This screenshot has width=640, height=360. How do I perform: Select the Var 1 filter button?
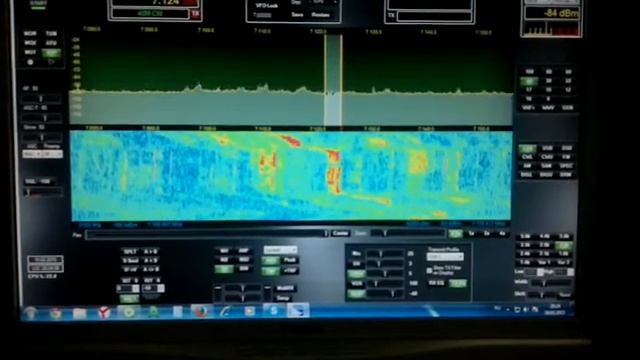click(x=545, y=262)
